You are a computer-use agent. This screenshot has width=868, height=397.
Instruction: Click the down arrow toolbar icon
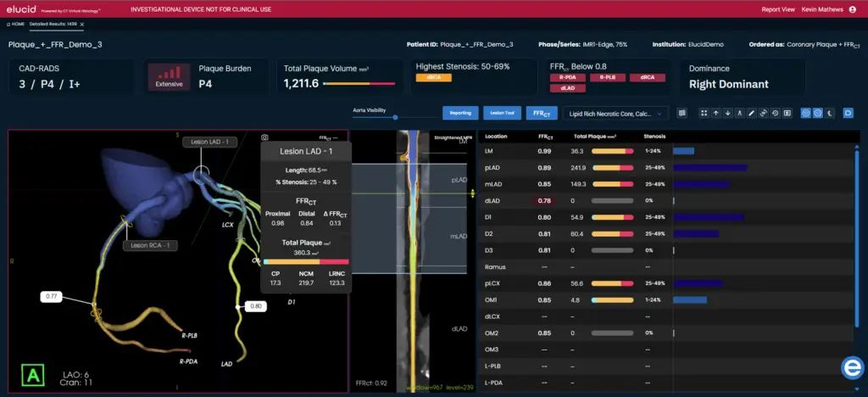point(728,113)
